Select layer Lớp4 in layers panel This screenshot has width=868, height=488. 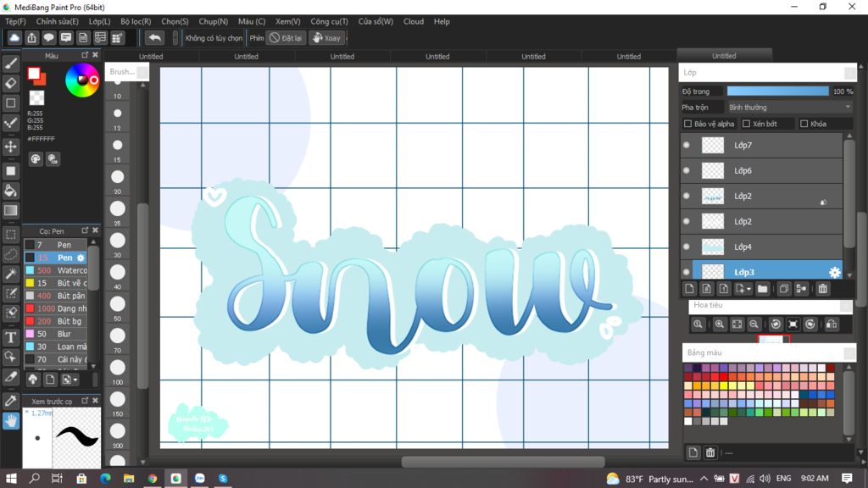762,247
